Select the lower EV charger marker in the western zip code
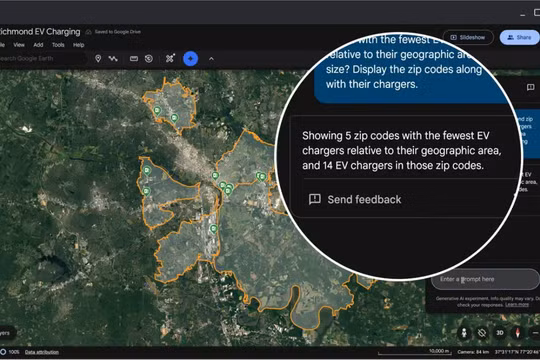 (146, 192)
